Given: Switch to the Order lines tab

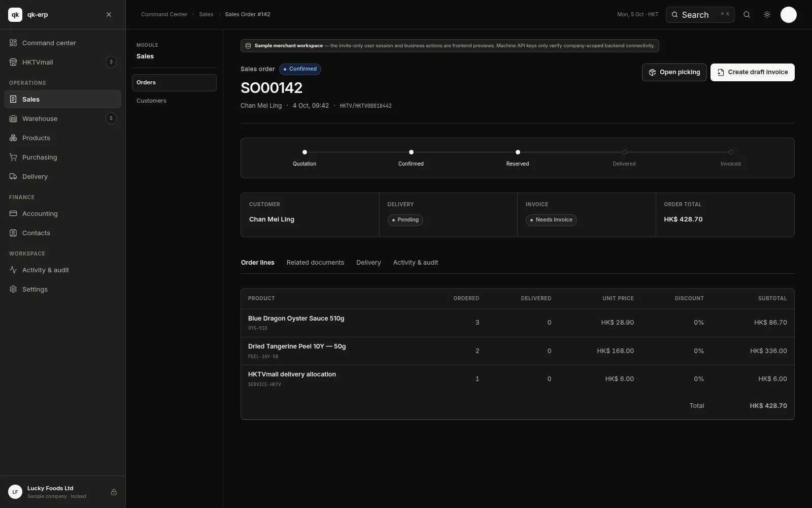Looking at the screenshot, I should coord(257,263).
